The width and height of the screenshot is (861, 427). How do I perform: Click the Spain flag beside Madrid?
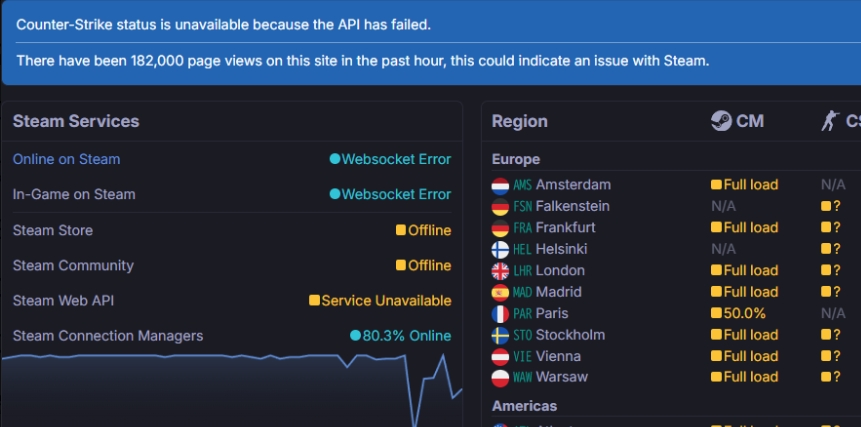tap(501, 293)
